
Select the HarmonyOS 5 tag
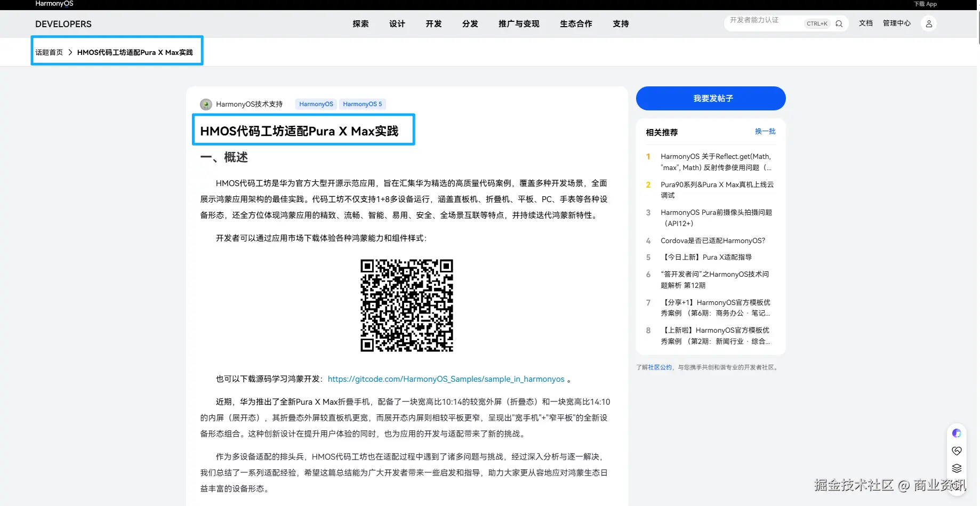[x=362, y=104]
